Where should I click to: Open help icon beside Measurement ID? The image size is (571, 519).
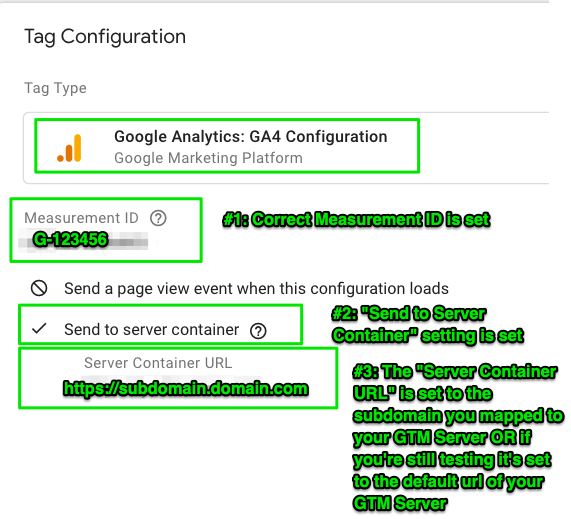point(158,218)
